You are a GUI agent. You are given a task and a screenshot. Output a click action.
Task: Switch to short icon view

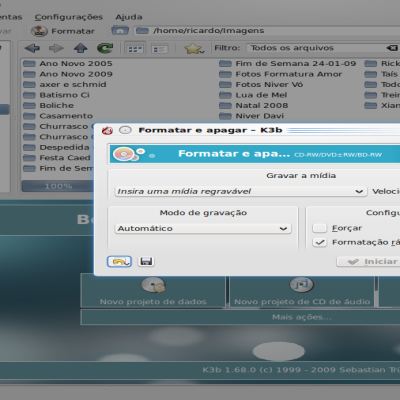coord(135,49)
